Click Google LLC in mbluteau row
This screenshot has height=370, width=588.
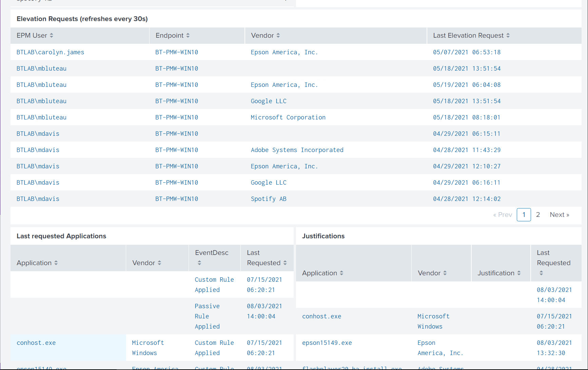coord(269,101)
